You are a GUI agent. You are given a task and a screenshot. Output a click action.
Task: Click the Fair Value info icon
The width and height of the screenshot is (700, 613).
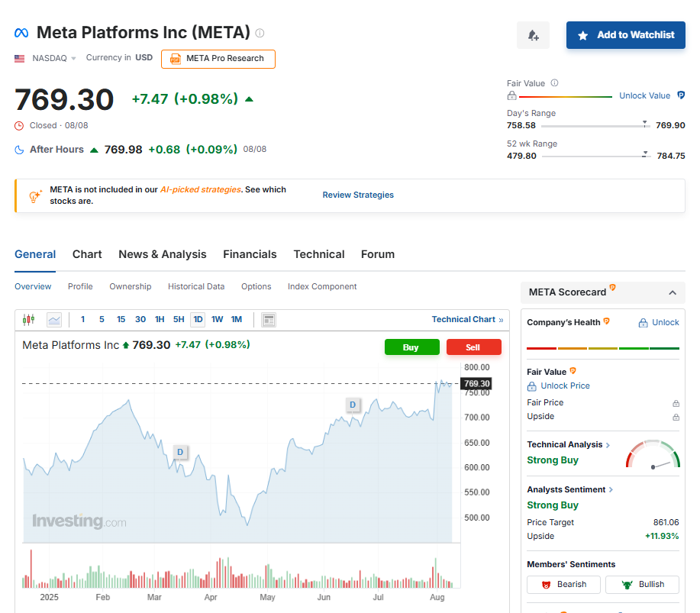coord(554,83)
